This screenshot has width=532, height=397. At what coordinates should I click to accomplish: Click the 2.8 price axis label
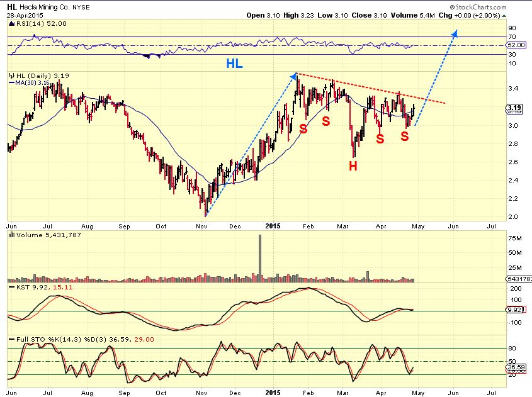click(513, 143)
